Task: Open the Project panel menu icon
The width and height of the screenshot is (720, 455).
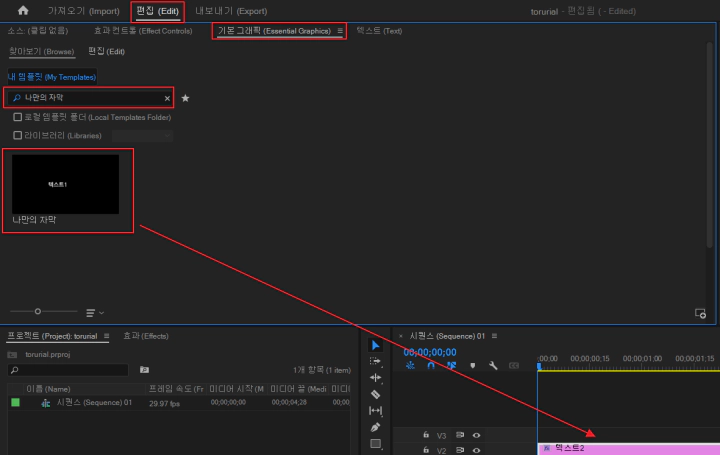Action: (x=107, y=336)
